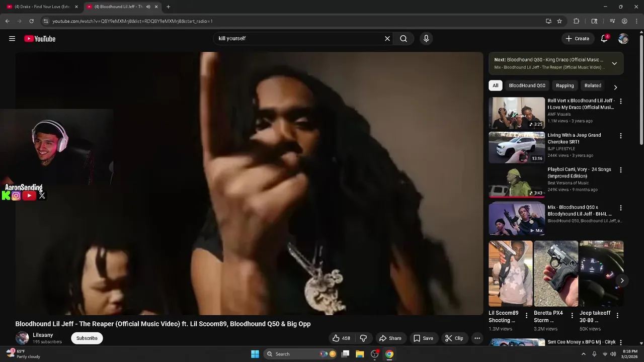Go back in browser history

pyautogui.click(x=7, y=21)
